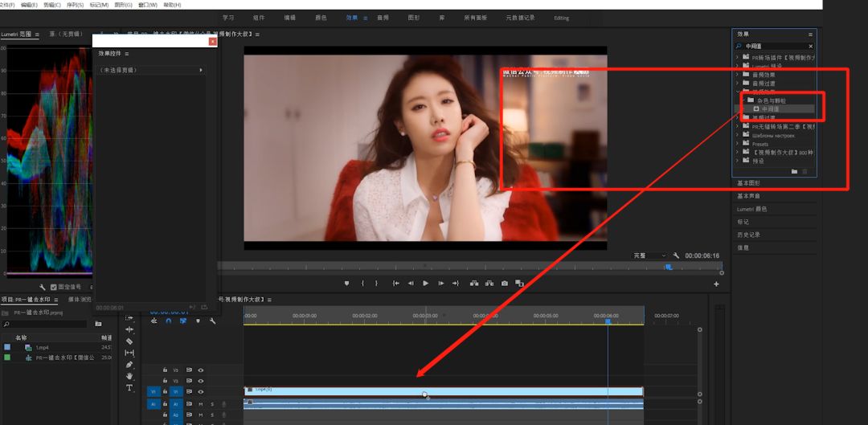Select the Razor tool
This screenshot has width=868, height=425.
point(129,341)
